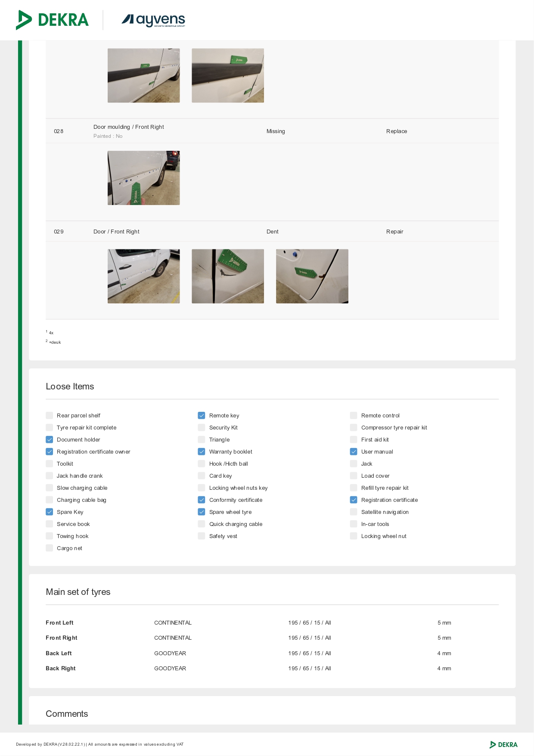Open the top-left door moulding photo
Viewport: 534px width, 756px height.
pos(143,75)
